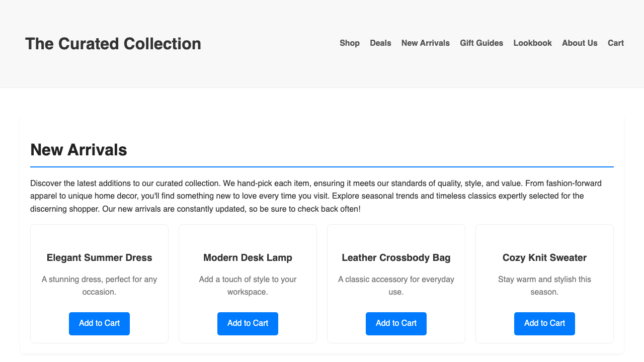Viewport: 644px width, 362px height.
Task: Open the Gift Guides menu item
Action: coord(481,43)
